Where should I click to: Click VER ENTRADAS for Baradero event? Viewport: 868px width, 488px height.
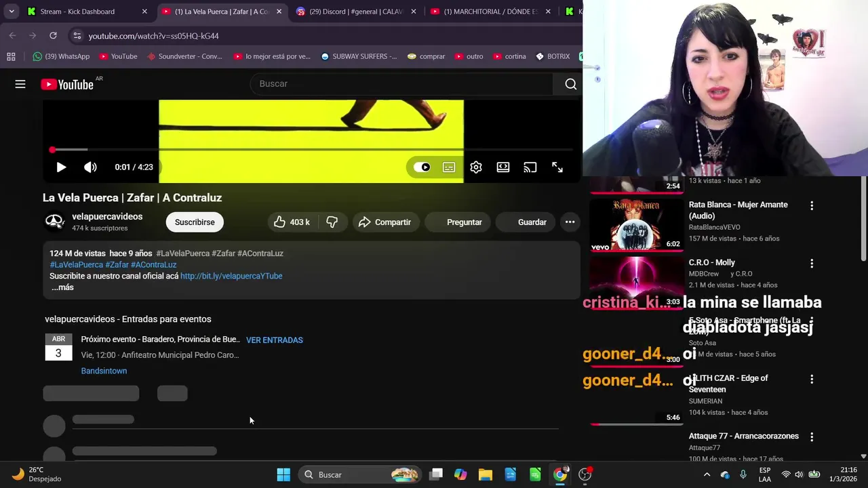click(274, 340)
